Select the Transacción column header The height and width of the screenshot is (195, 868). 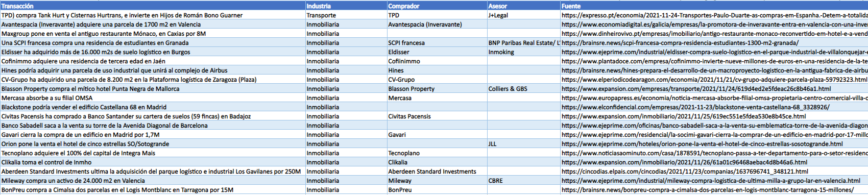pos(153,6)
